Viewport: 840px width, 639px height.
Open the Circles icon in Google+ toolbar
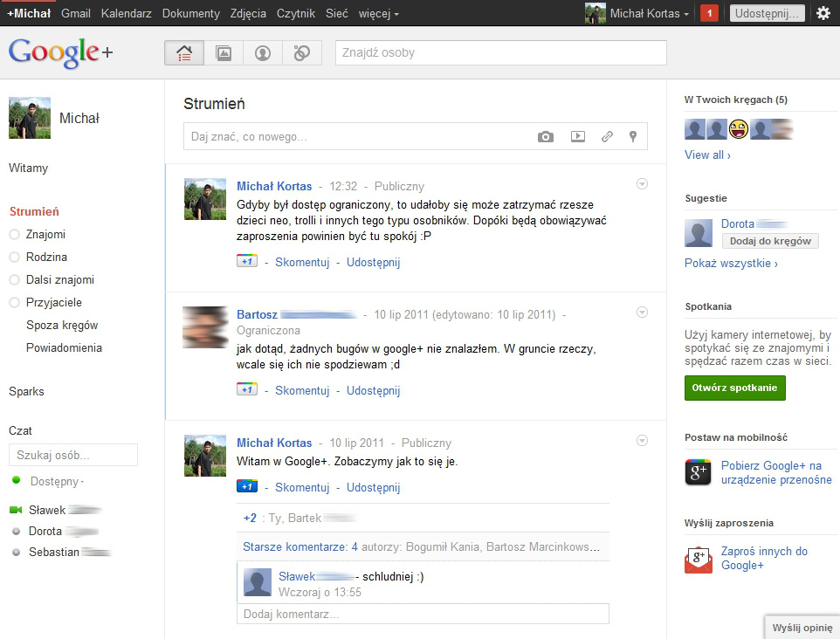(x=302, y=53)
